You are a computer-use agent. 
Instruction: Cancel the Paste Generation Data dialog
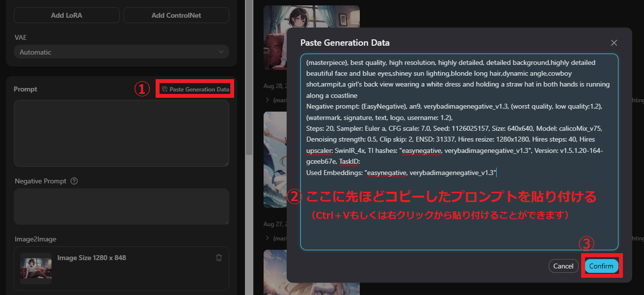click(x=563, y=266)
